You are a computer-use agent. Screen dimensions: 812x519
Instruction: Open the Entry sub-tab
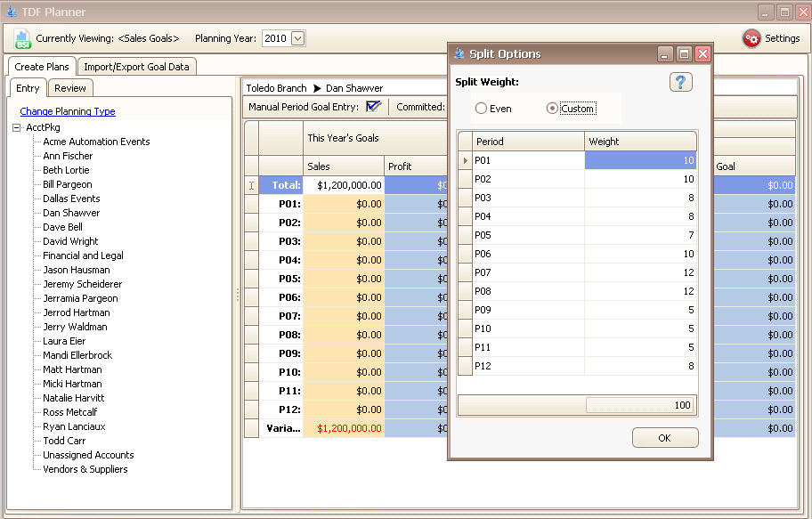[x=28, y=88]
